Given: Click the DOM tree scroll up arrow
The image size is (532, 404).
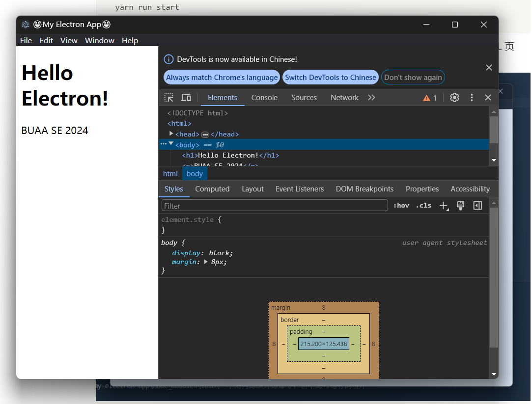Looking at the screenshot, I should (x=494, y=111).
